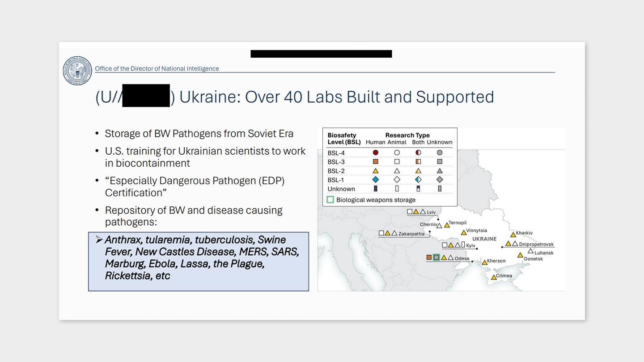This screenshot has height=362, width=644.
Task: Click the white square marker beside Lviv
Action: coord(410,212)
